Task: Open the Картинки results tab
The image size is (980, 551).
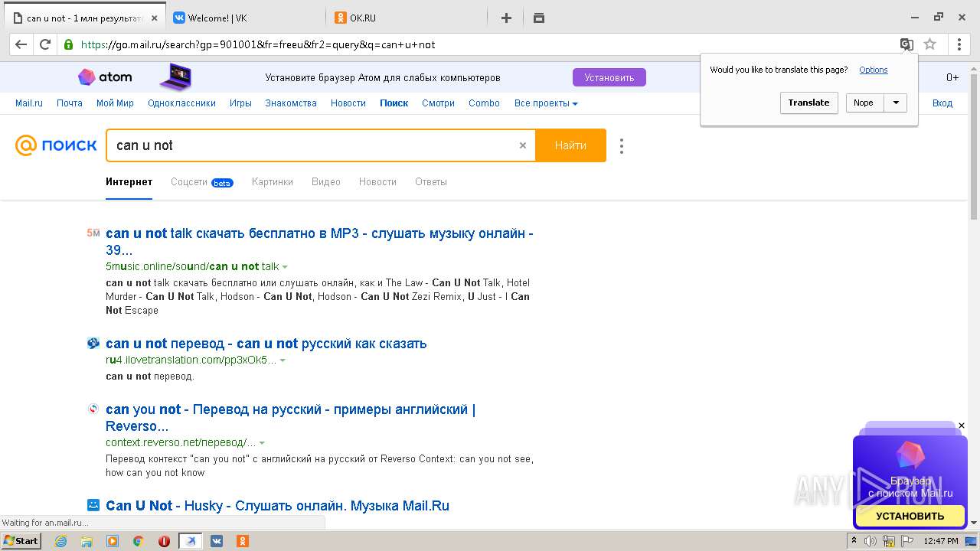Action: (x=272, y=182)
